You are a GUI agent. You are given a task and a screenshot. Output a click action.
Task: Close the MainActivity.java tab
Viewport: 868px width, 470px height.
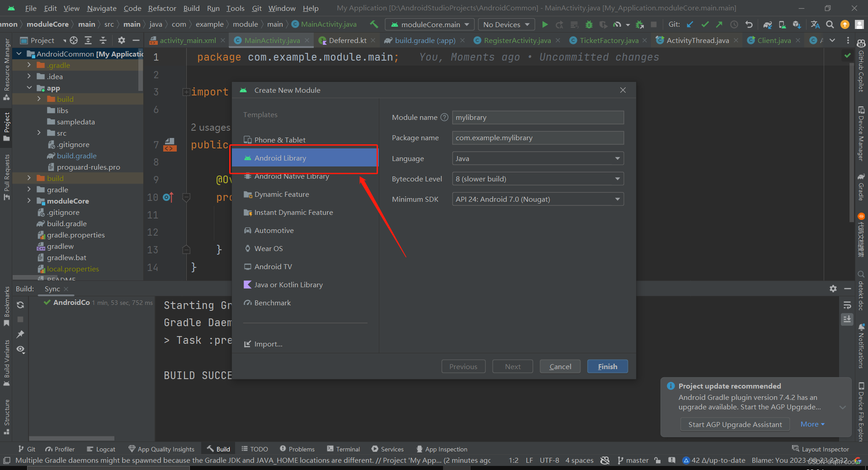point(307,40)
